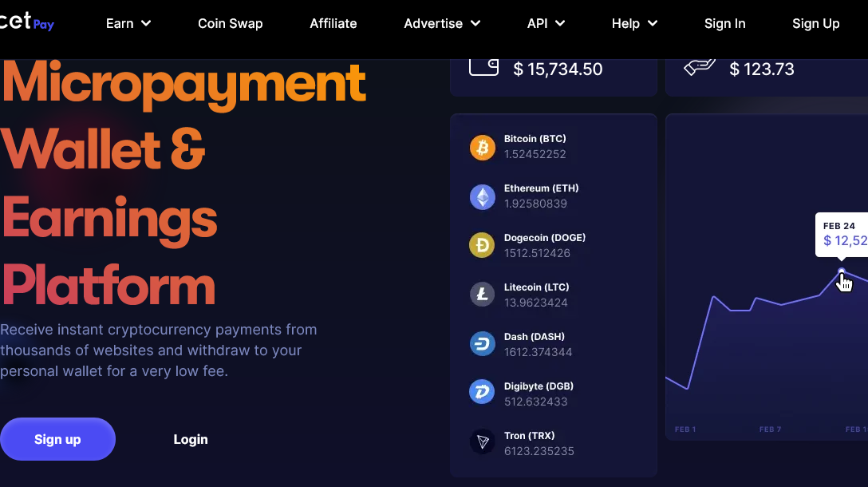Image resolution: width=868 pixels, height=487 pixels.
Task: Click Ethereum balance 1.92580839
Action: (535, 204)
